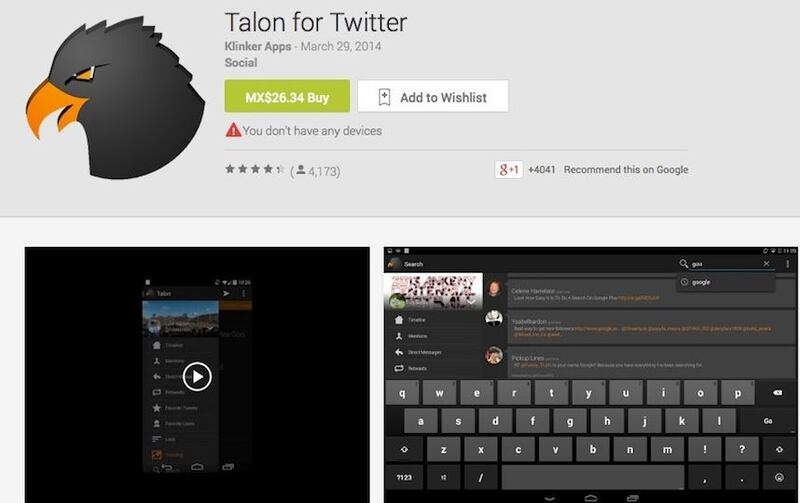Open the Social category link
The width and height of the screenshot is (800, 503).
pos(241,63)
